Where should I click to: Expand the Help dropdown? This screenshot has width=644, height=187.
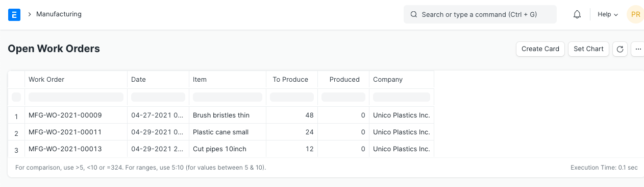click(x=608, y=14)
